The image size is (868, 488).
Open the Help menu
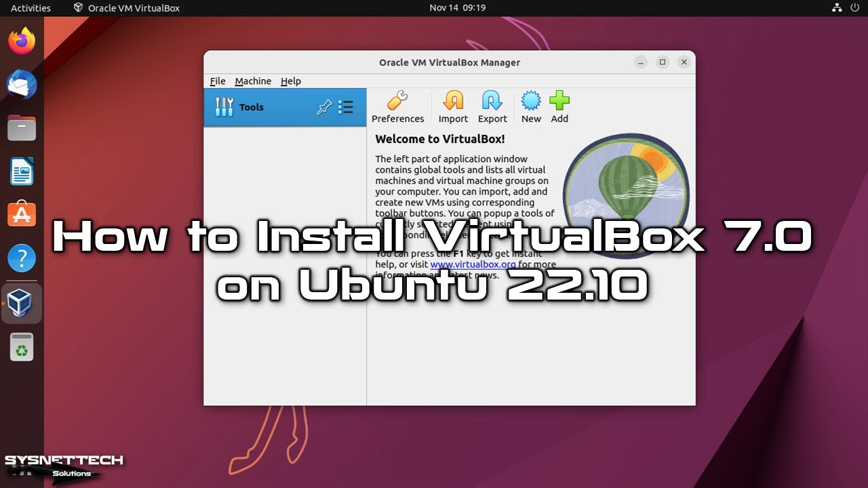[x=290, y=81]
